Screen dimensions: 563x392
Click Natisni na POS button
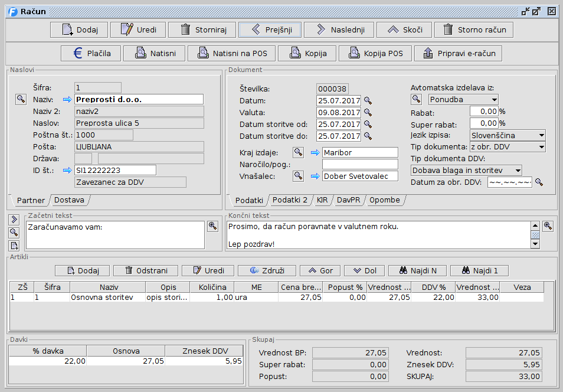point(231,54)
